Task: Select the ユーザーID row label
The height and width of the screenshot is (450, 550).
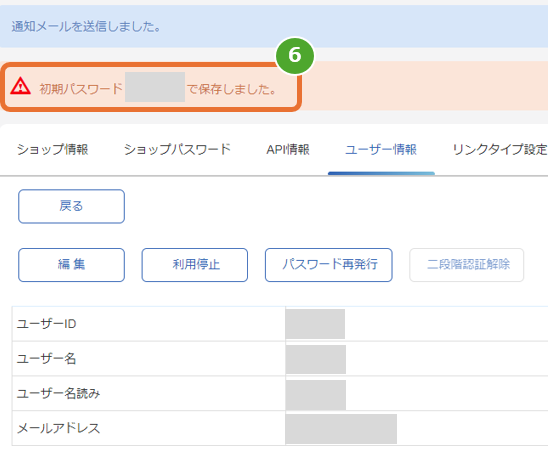Action: [46, 324]
